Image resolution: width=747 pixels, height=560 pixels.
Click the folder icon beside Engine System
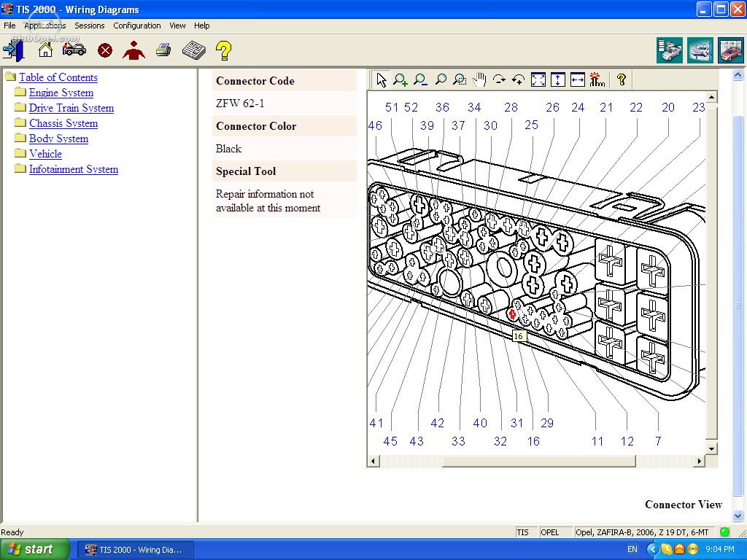[x=20, y=91]
